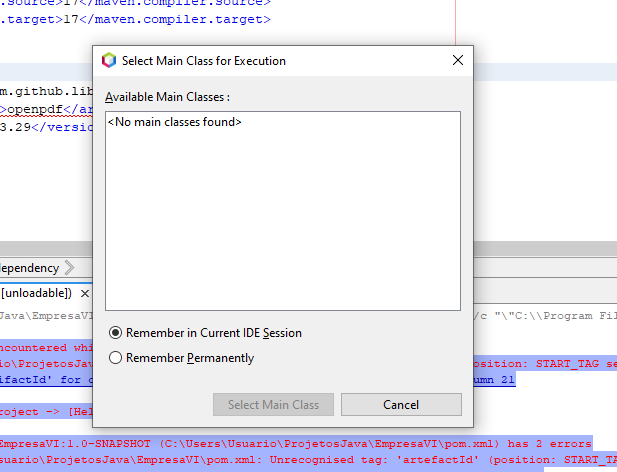This screenshot has height=472, width=617.
Task: Open the [unloadable] output tab
Action: (36, 293)
